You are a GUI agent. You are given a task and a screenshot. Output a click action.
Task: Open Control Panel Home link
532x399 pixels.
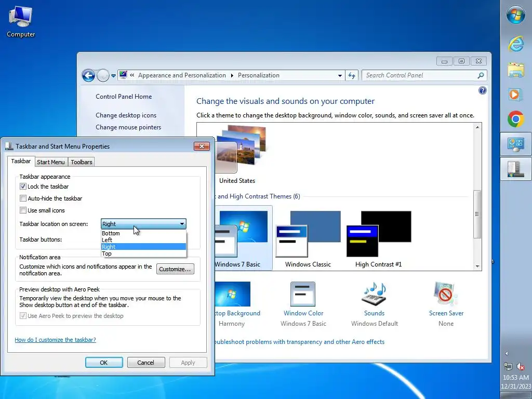pyautogui.click(x=124, y=97)
